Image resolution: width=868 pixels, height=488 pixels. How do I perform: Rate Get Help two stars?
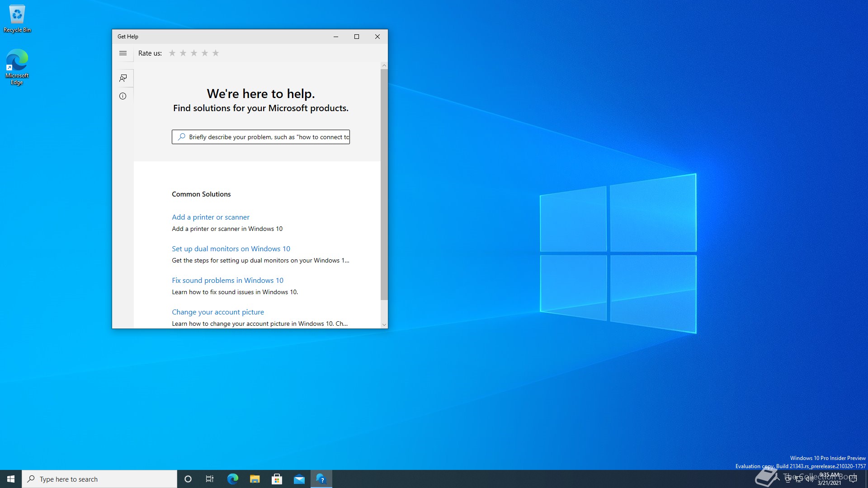pos(183,53)
